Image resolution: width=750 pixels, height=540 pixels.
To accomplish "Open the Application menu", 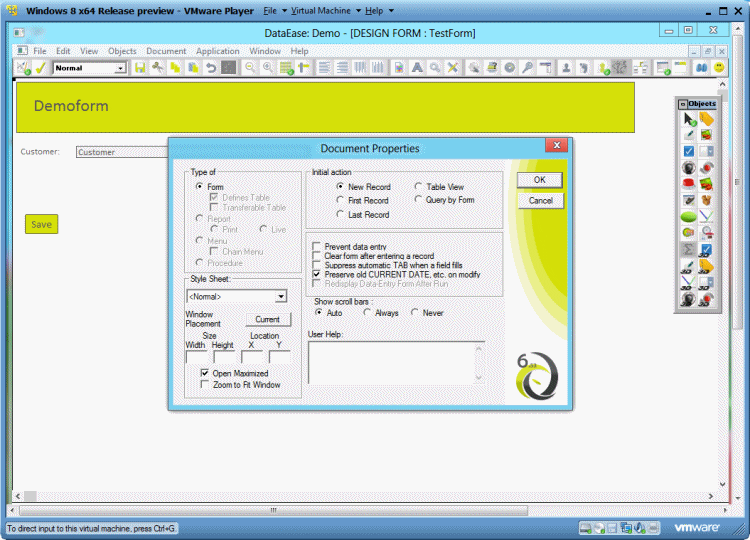I will [x=218, y=51].
